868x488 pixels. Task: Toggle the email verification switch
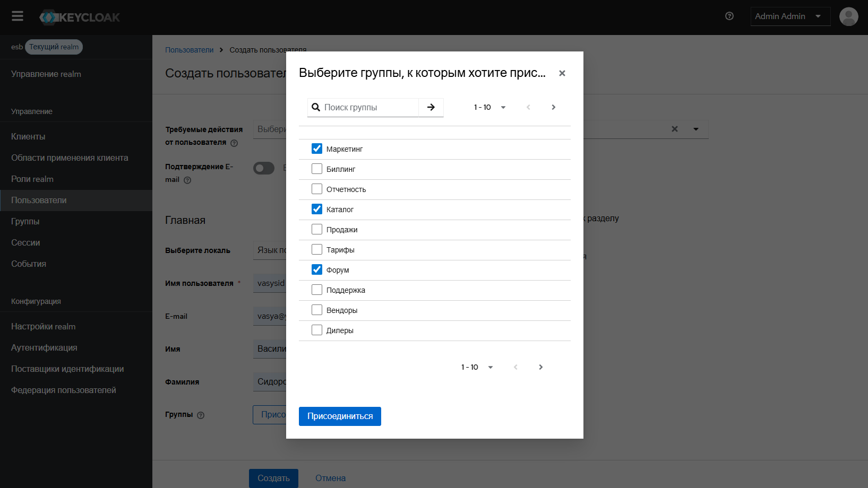(x=264, y=168)
